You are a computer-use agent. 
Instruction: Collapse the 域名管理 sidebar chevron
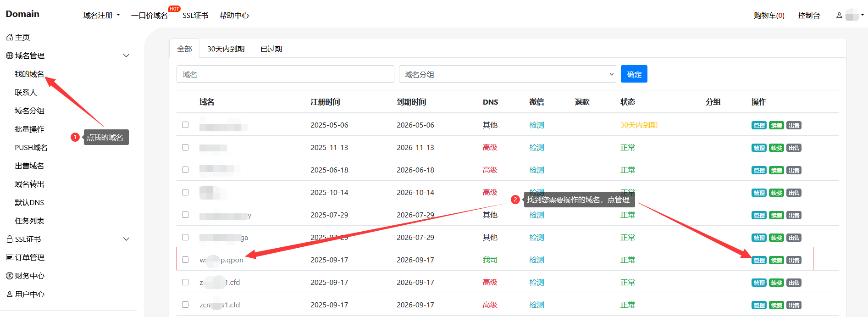tap(127, 56)
